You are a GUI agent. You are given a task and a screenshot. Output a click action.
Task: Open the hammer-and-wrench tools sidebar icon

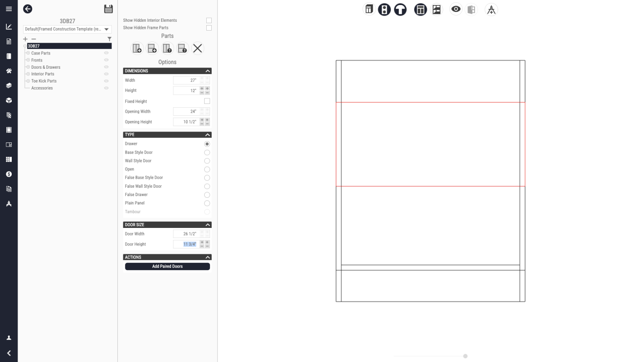click(9, 71)
